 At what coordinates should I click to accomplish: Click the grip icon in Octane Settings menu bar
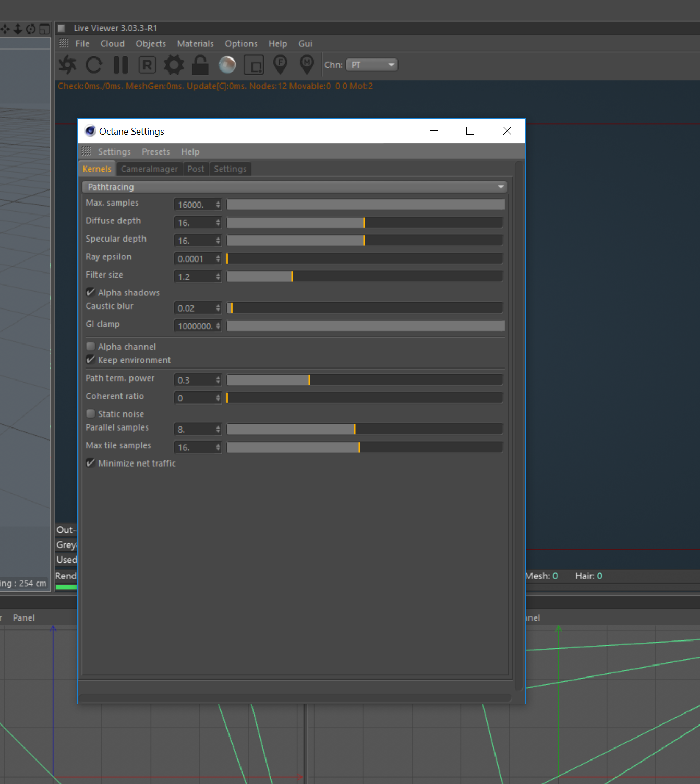[87, 151]
